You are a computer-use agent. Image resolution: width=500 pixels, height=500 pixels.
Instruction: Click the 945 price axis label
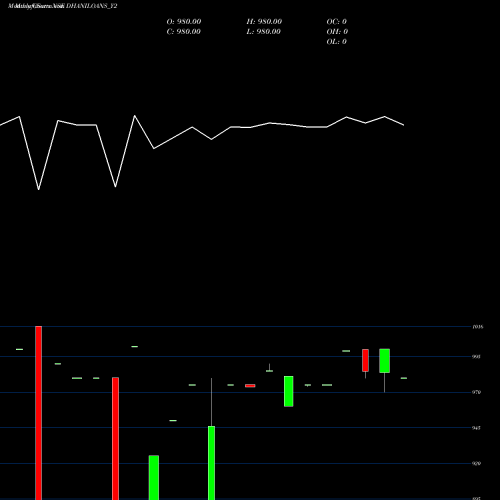pos(476,428)
